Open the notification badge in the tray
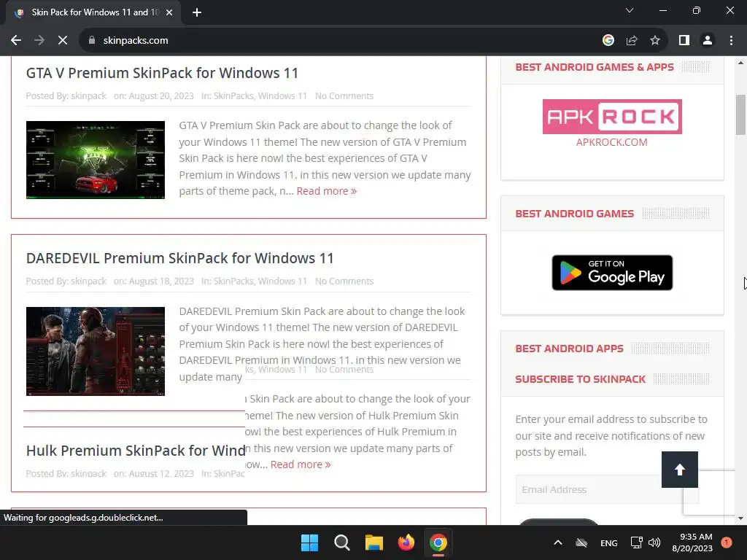Image resolution: width=747 pixels, height=560 pixels. tap(727, 542)
